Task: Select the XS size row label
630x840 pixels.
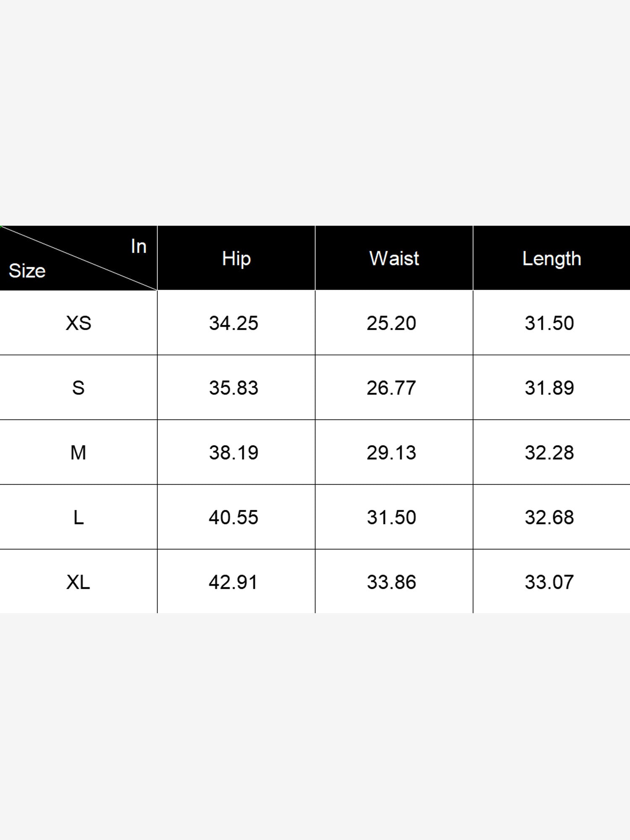Action: [x=79, y=323]
